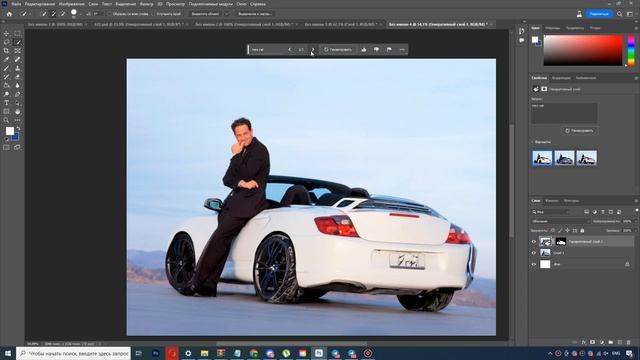The height and width of the screenshot is (360, 640).
Task: Click the blue Share button
Action: point(599,14)
